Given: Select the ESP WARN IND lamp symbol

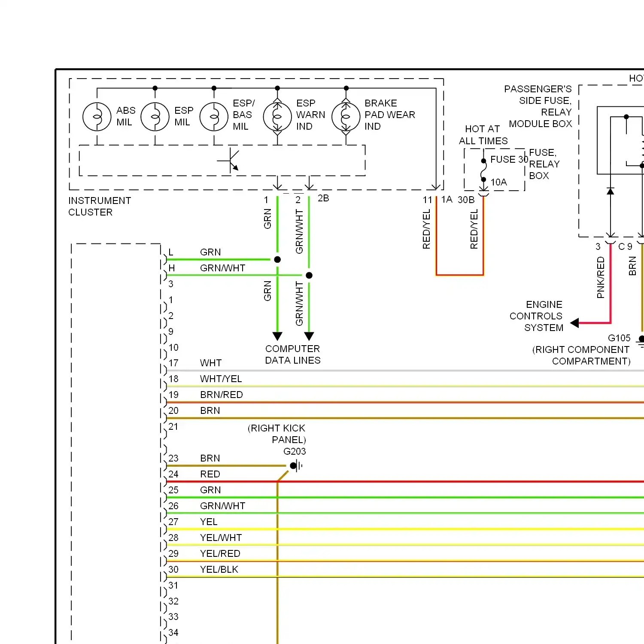Looking at the screenshot, I should click(277, 117).
